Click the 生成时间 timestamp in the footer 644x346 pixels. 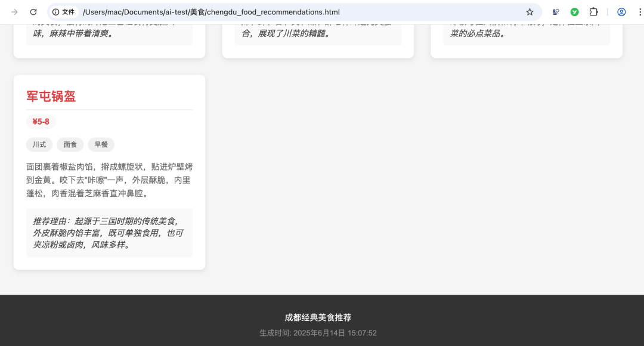(318, 333)
